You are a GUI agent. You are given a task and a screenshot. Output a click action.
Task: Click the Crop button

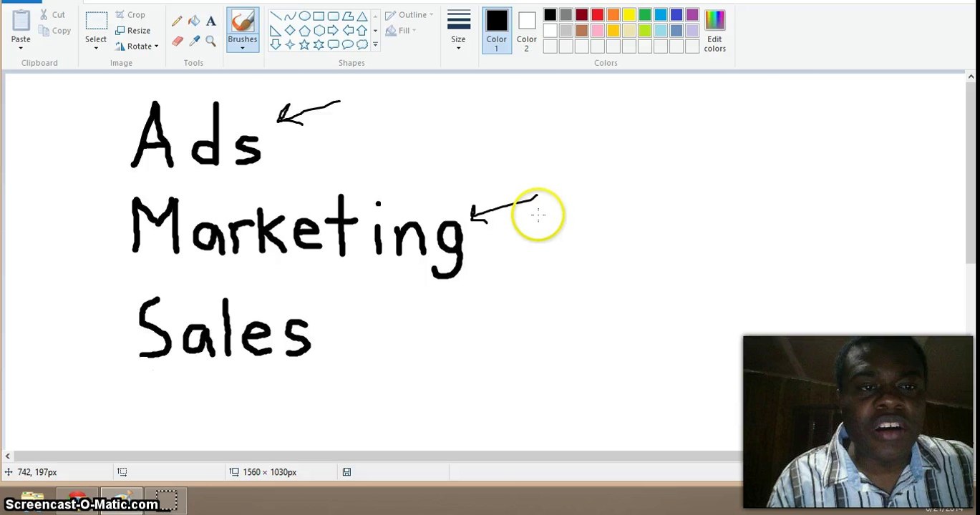click(x=130, y=15)
